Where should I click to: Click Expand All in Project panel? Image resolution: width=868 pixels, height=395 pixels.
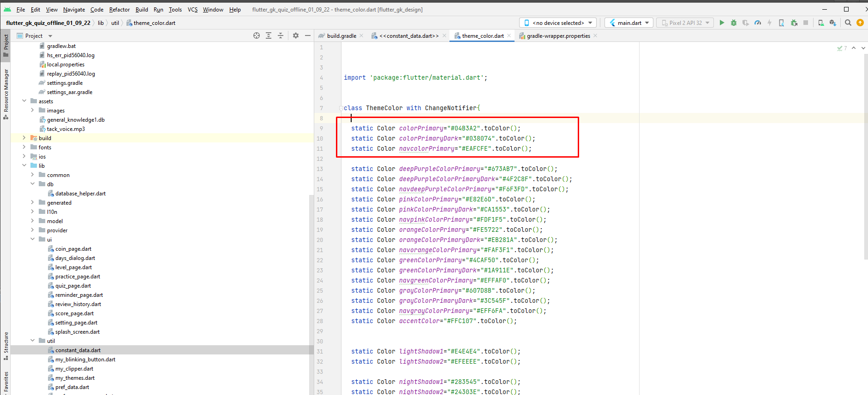click(269, 35)
